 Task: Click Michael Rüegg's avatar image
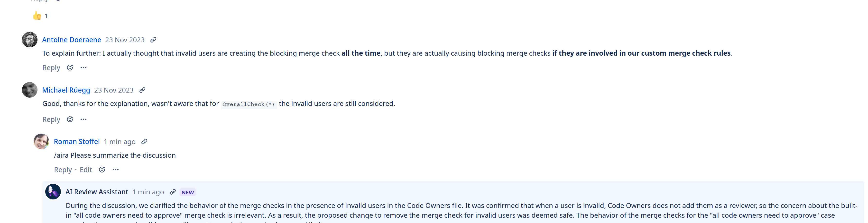pos(30,90)
